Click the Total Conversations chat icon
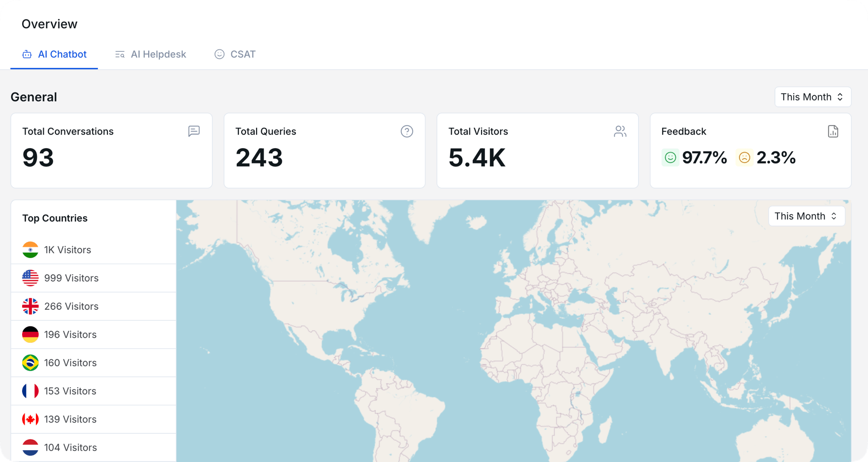The height and width of the screenshot is (462, 868). click(194, 131)
